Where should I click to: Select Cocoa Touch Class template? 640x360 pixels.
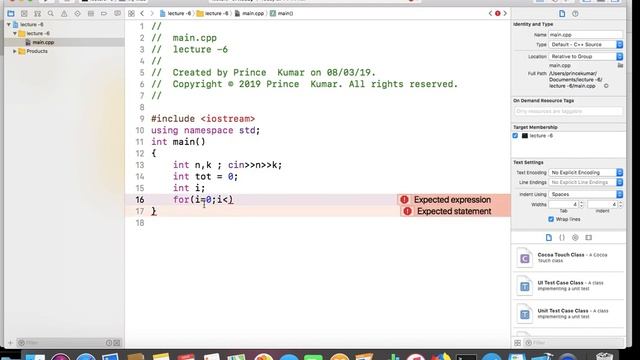tap(568, 258)
